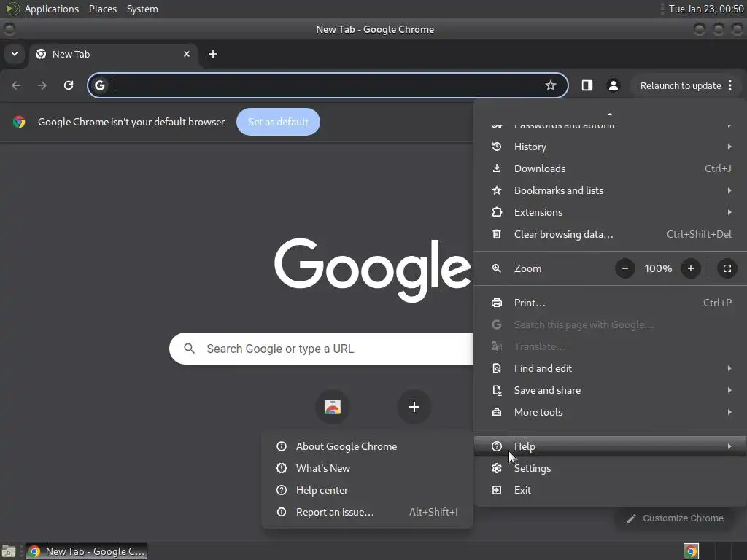Add a shortcut with the plus tile

414,407
